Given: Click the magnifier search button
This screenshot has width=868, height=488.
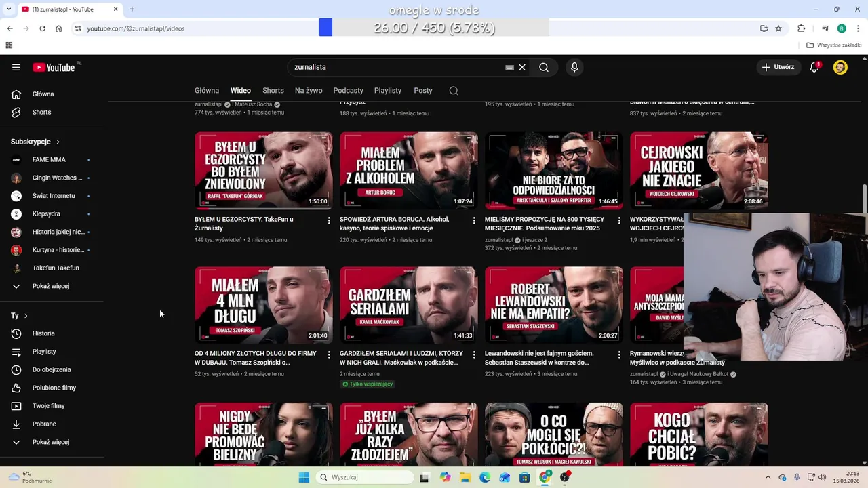Looking at the screenshot, I should tap(544, 67).
